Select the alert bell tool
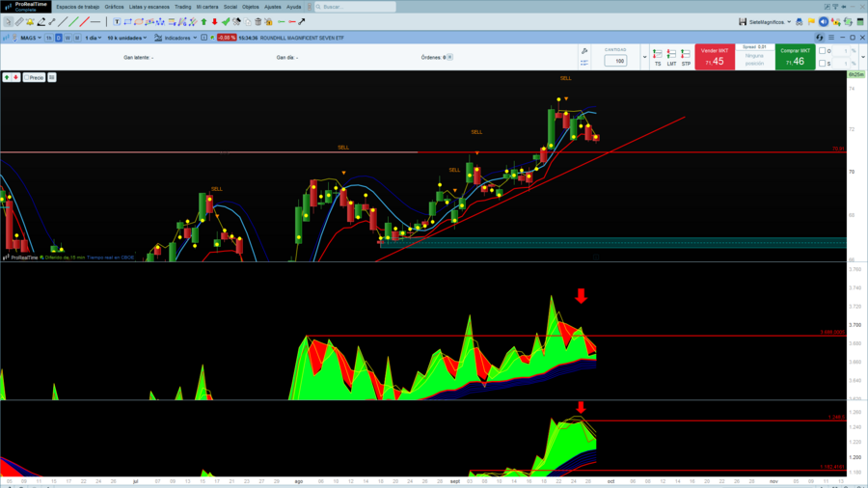 [30, 22]
